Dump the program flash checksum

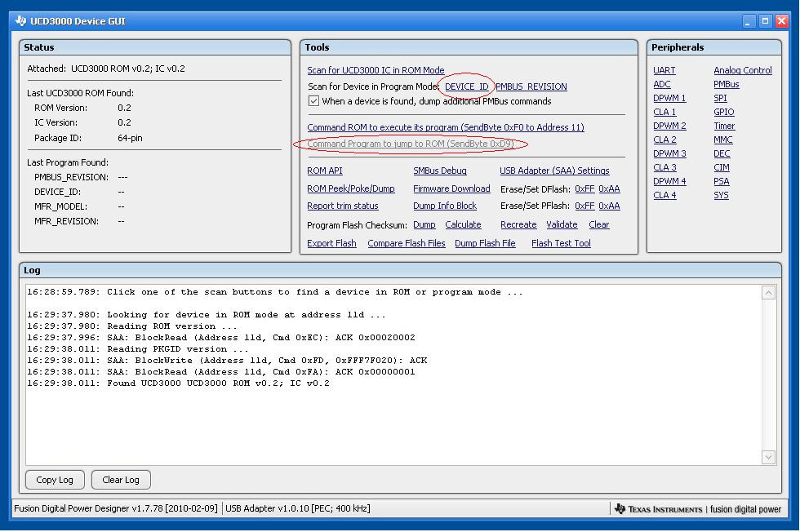coord(424,225)
